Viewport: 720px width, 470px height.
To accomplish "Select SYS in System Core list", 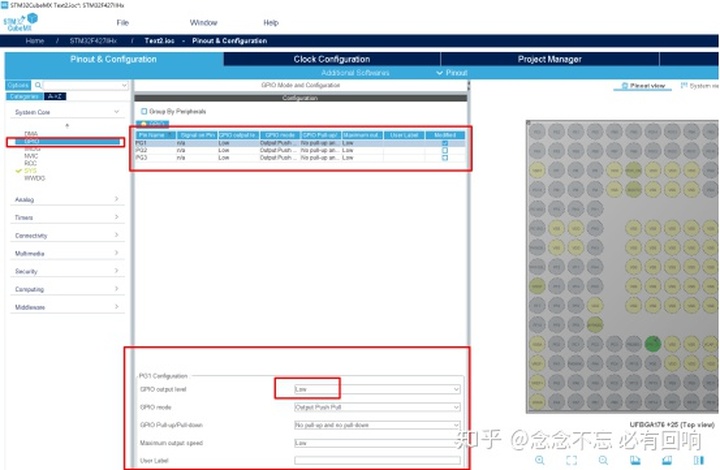I will click(x=30, y=171).
